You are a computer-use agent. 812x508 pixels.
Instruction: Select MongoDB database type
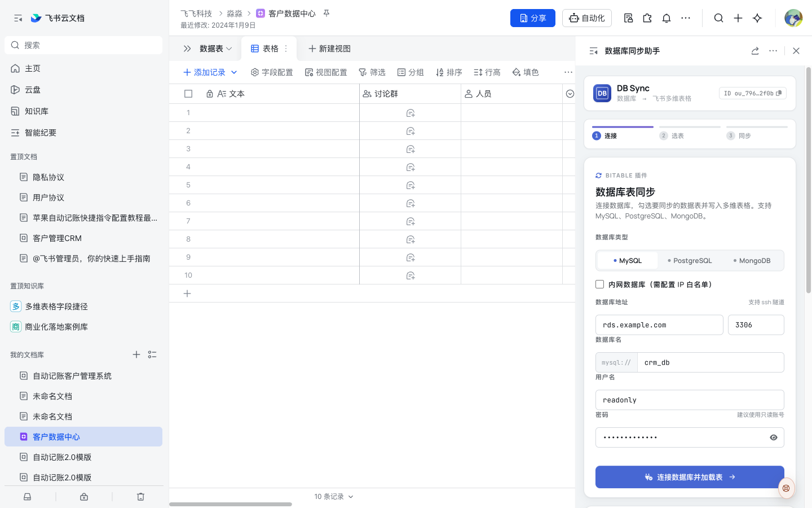[x=752, y=261]
